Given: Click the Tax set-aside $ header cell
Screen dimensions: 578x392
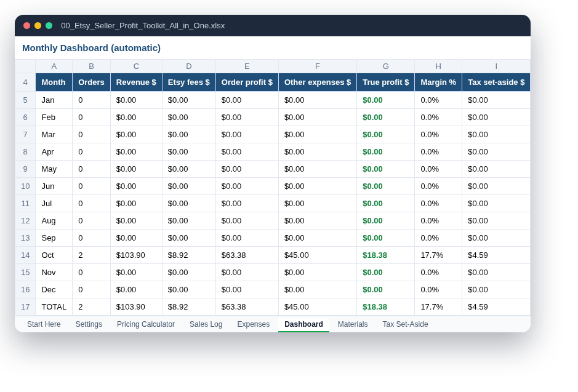Looking at the screenshot, I should point(496,82).
